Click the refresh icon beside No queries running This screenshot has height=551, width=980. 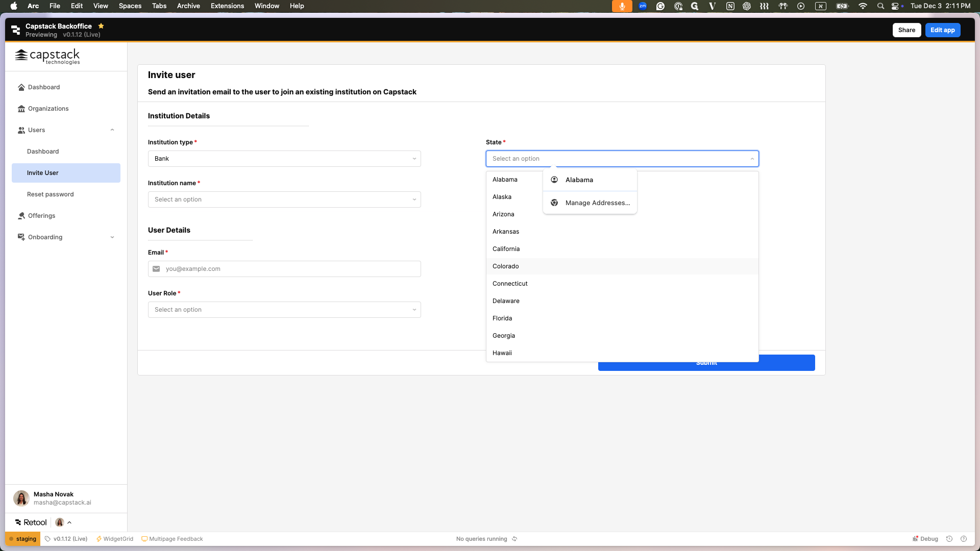point(514,539)
